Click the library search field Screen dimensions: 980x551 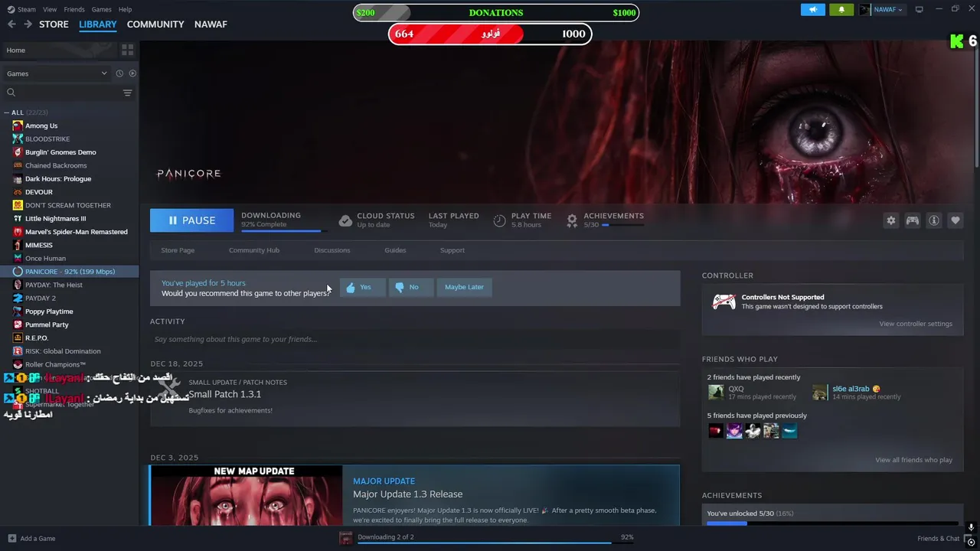tap(69, 93)
